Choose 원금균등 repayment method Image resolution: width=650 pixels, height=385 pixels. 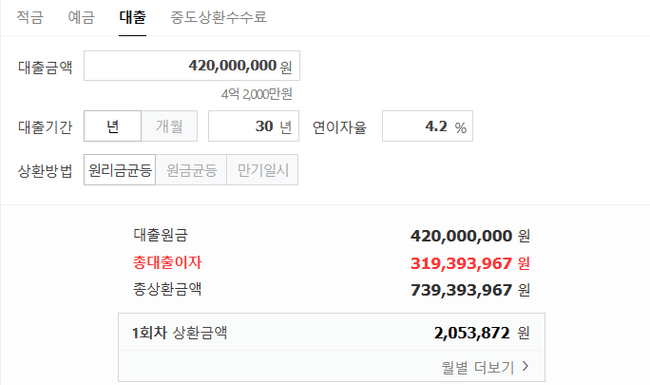(x=192, y=170)
